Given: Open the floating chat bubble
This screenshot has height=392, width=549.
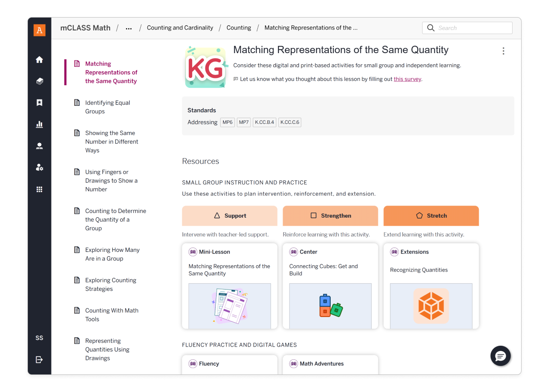Looking at the screenshot, I should 501,356.
